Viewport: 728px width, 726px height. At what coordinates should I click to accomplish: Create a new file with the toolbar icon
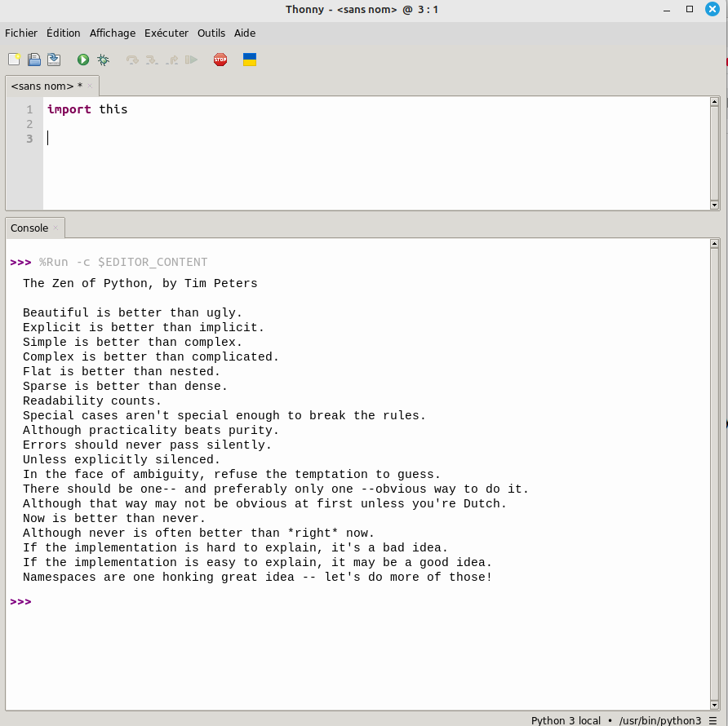tap(14, 60)
